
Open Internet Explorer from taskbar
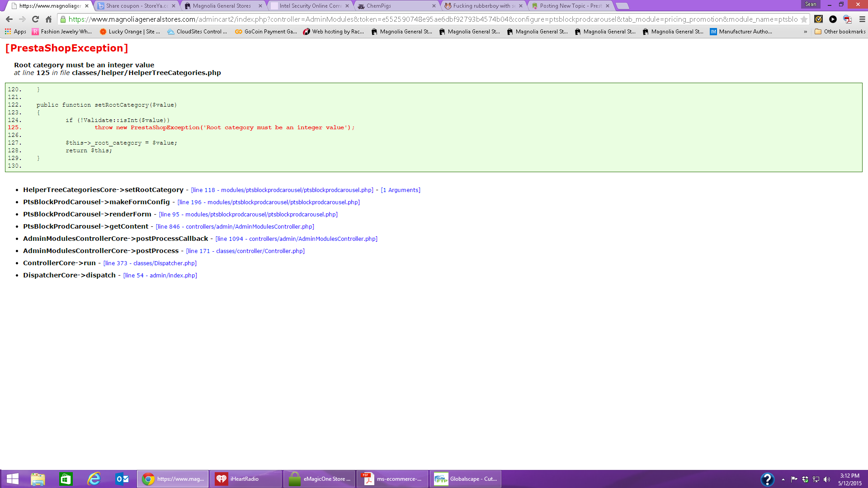coord(94,479)
